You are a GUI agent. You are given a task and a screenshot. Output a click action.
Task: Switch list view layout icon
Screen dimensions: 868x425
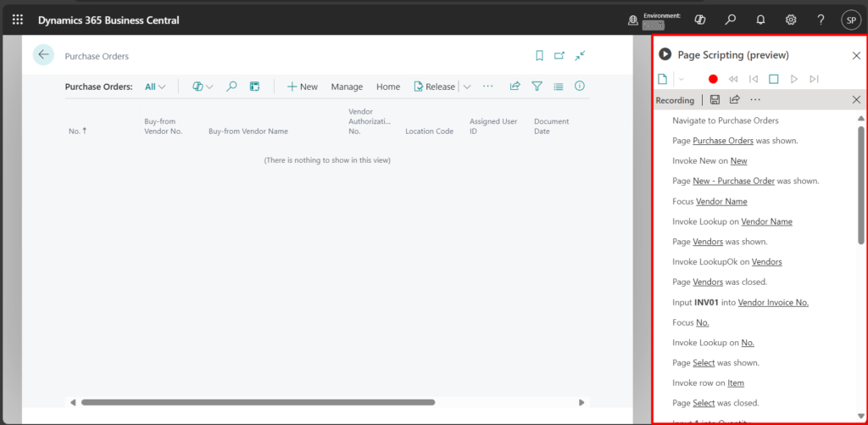point(558,87)
